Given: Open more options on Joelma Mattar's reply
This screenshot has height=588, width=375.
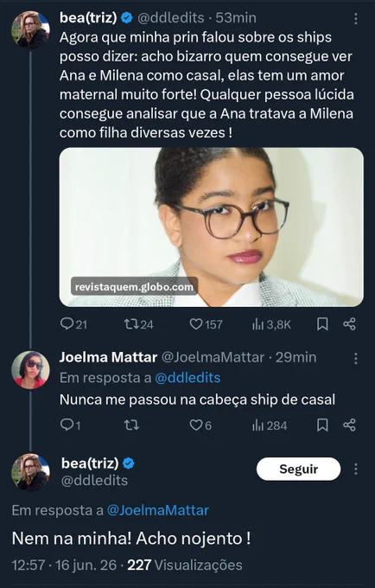Looking at the screenshot, I should pos(355,359).
